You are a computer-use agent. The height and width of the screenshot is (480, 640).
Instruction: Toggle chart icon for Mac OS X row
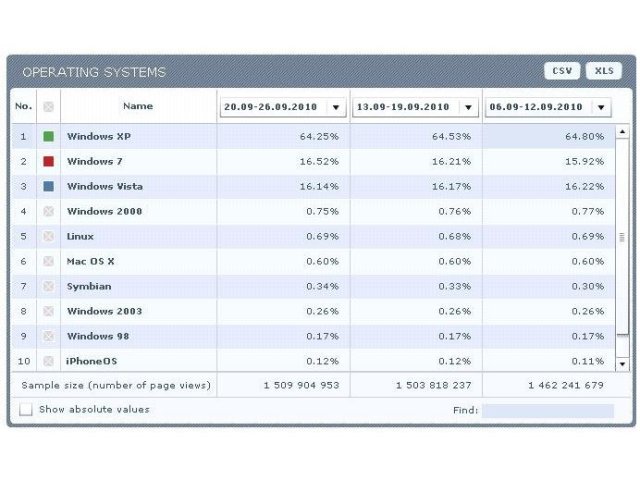tap(48, 261)
